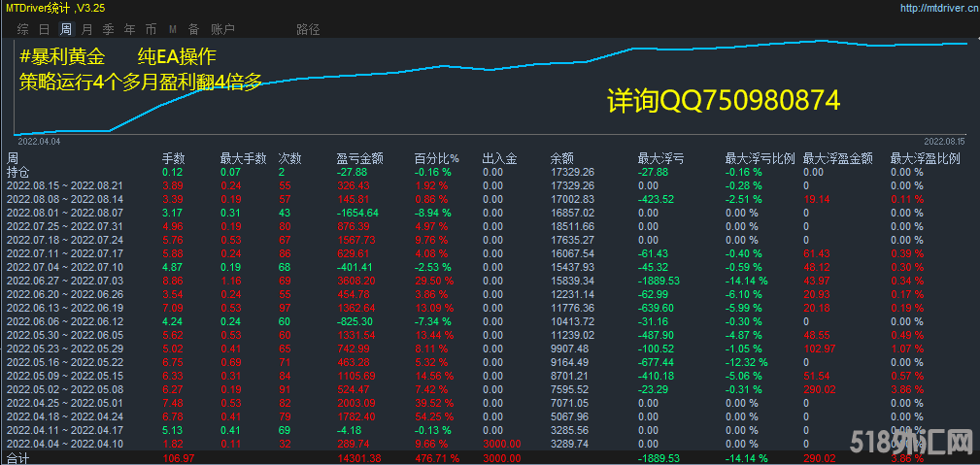Screen dimensions: 980x465
Task: Open the 币 currency tab
Action: tap(151, 29)
